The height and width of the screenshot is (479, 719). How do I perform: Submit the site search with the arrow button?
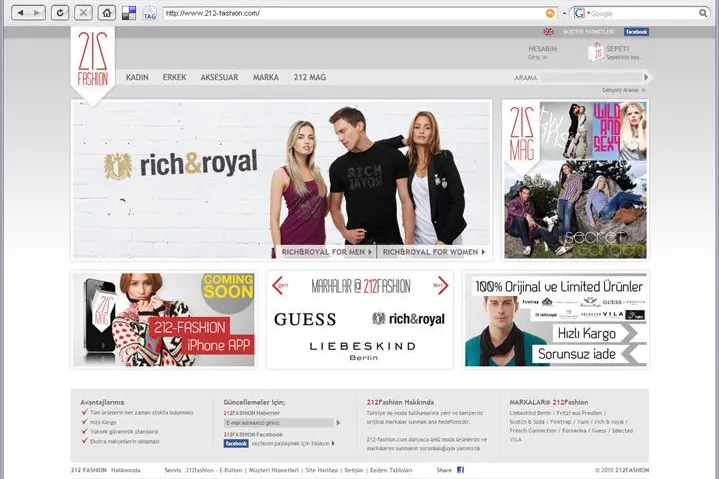coord(646,77)
